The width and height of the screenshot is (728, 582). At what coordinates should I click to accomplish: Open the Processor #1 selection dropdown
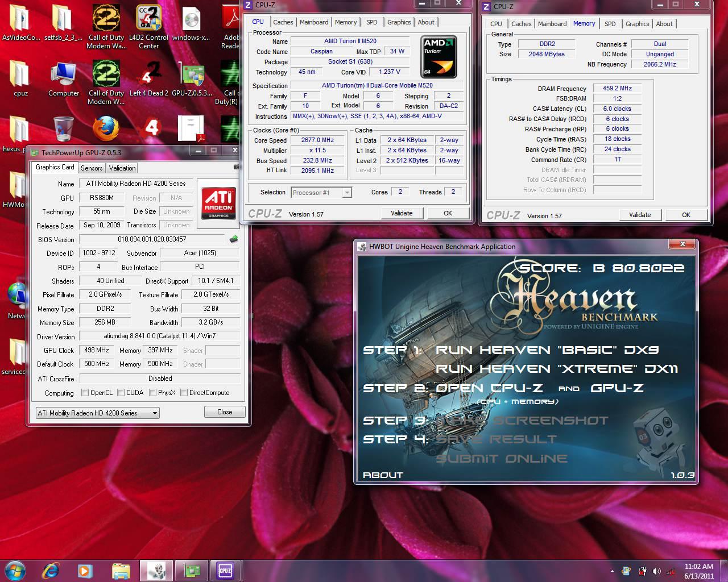(321, 193)
